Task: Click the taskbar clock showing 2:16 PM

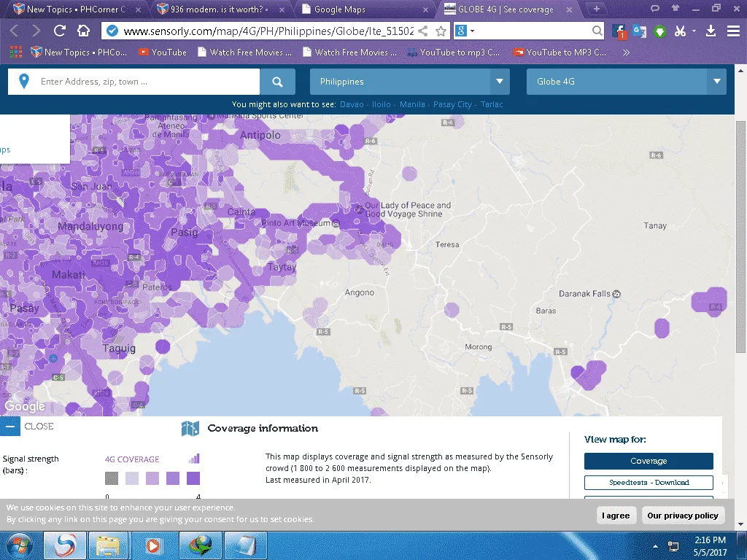Action: point(710,545)
